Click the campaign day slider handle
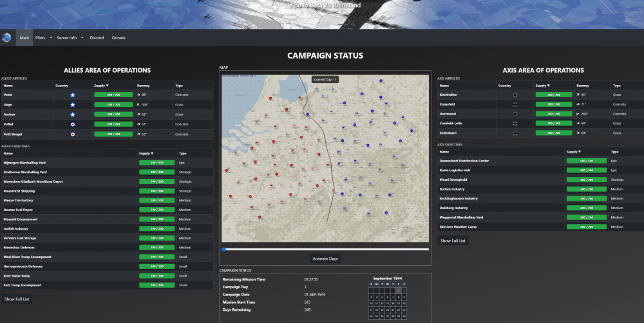Screen dimensions: 644x323 click(223, 249)
